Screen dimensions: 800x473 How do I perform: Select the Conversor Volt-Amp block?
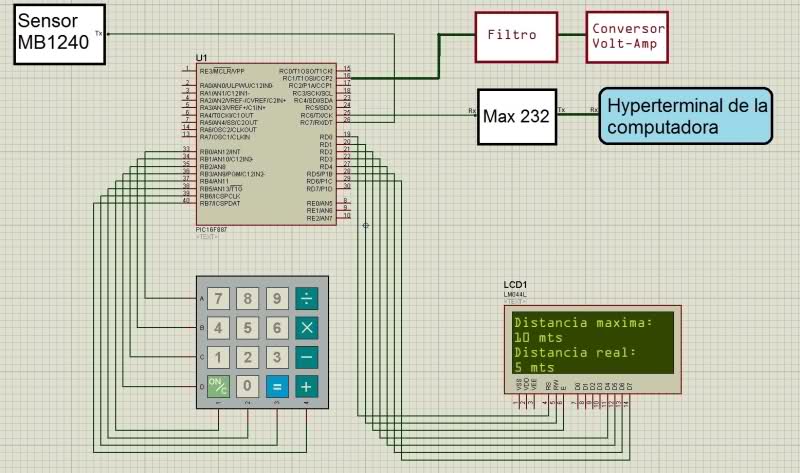627,37
